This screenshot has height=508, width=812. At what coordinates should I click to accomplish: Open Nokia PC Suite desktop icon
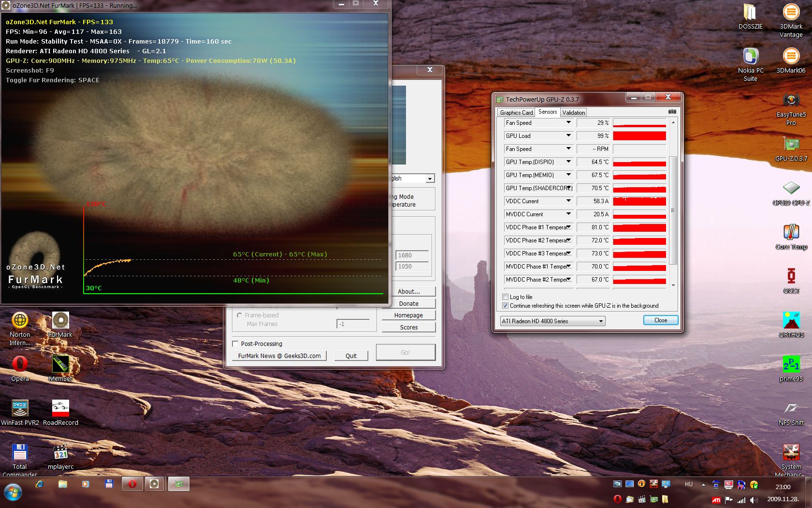[x=750, y=65]
